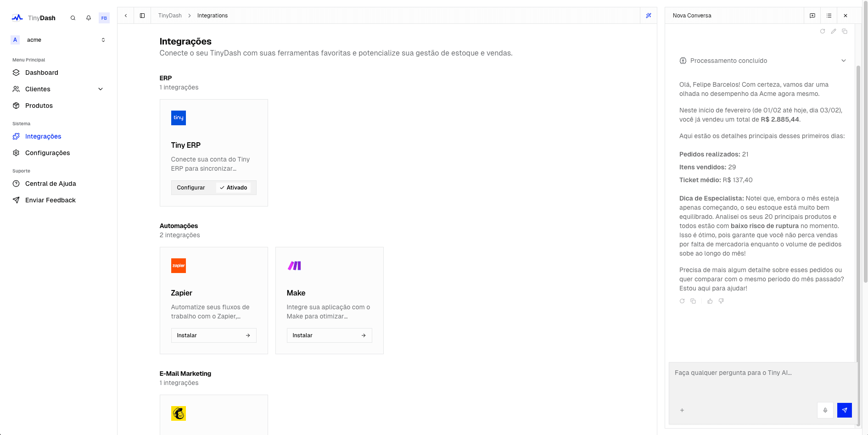Activate the microphone voice input
Screen dimensions: 868x435
click(825, 410)
